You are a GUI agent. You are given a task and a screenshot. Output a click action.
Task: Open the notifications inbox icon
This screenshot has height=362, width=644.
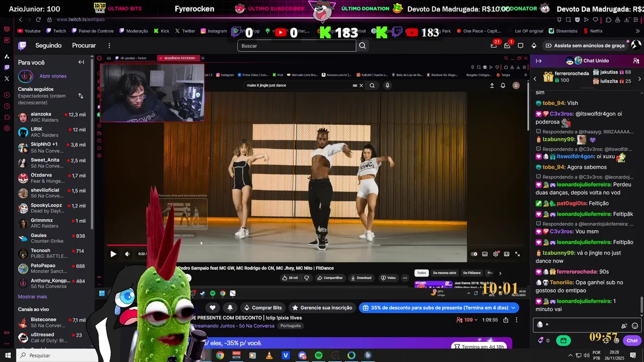click(507, 46)
